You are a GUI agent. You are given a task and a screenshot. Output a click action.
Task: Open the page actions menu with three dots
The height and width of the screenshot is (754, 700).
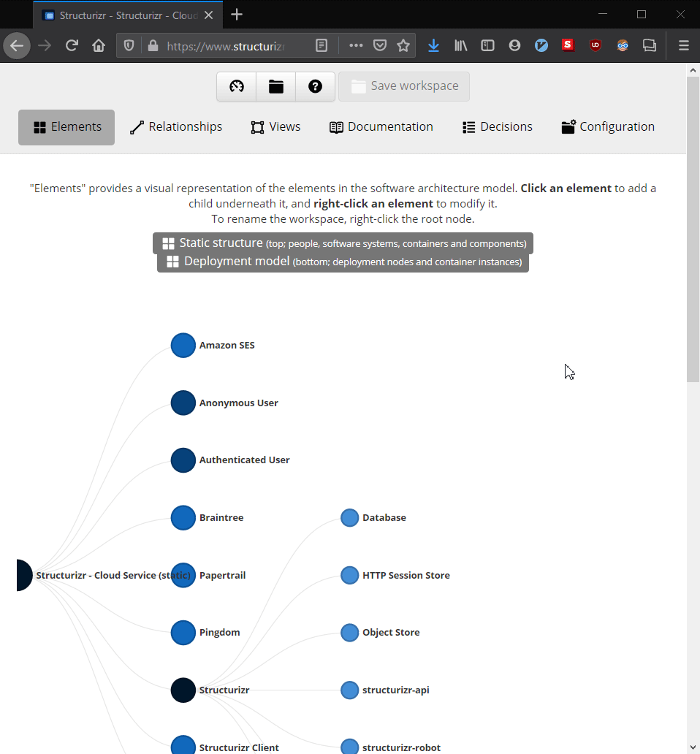click(x=356, y=45)
